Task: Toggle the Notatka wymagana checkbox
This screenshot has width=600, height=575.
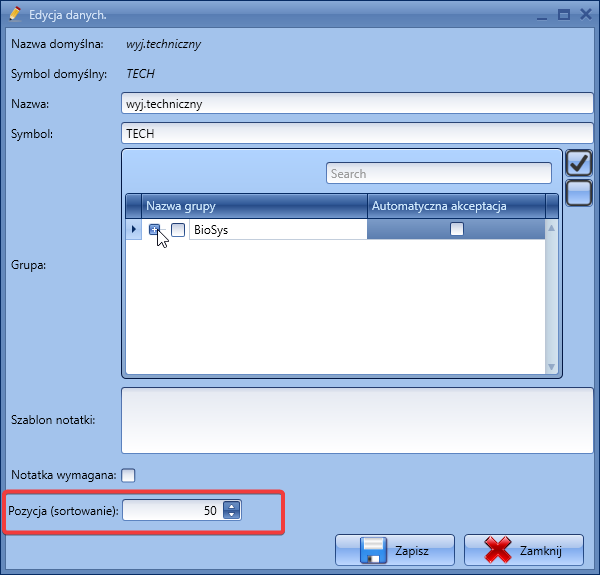Action: 128,475
